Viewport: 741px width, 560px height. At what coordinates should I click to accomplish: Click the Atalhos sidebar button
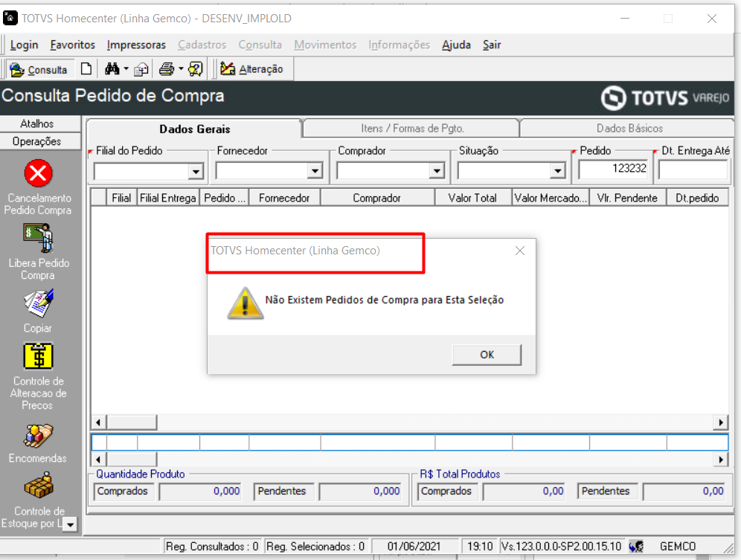pyautogui.click(x=37, y=123)
